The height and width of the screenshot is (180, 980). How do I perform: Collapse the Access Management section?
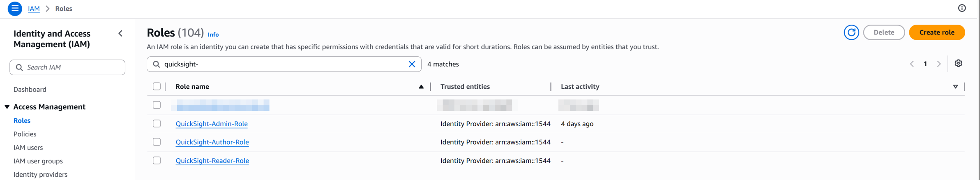(7, 107)
